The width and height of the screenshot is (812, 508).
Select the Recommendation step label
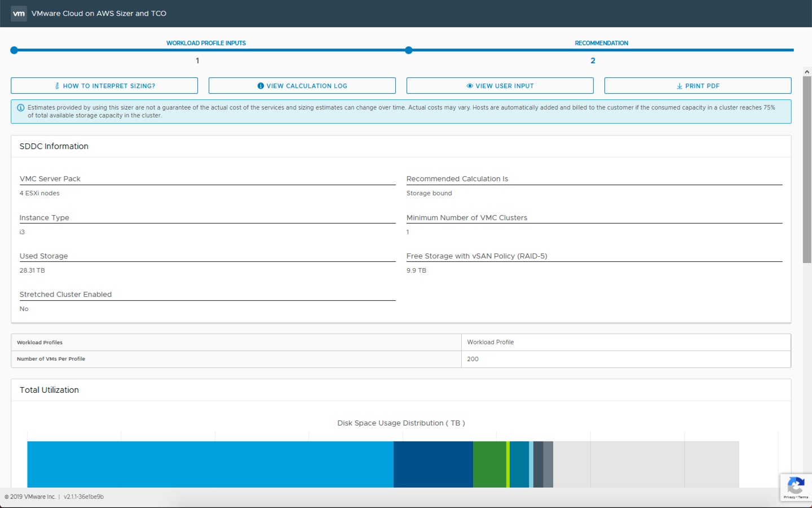602,43
